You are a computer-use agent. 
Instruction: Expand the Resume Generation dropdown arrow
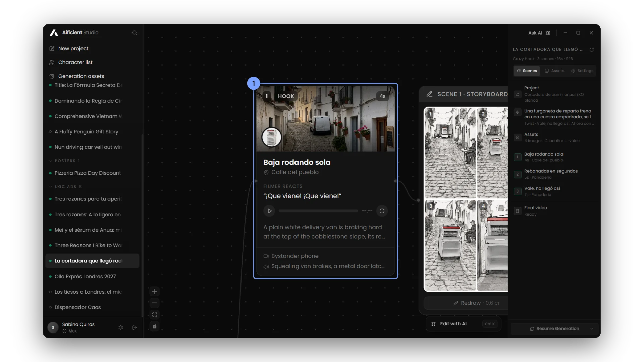tap(592, 329)
